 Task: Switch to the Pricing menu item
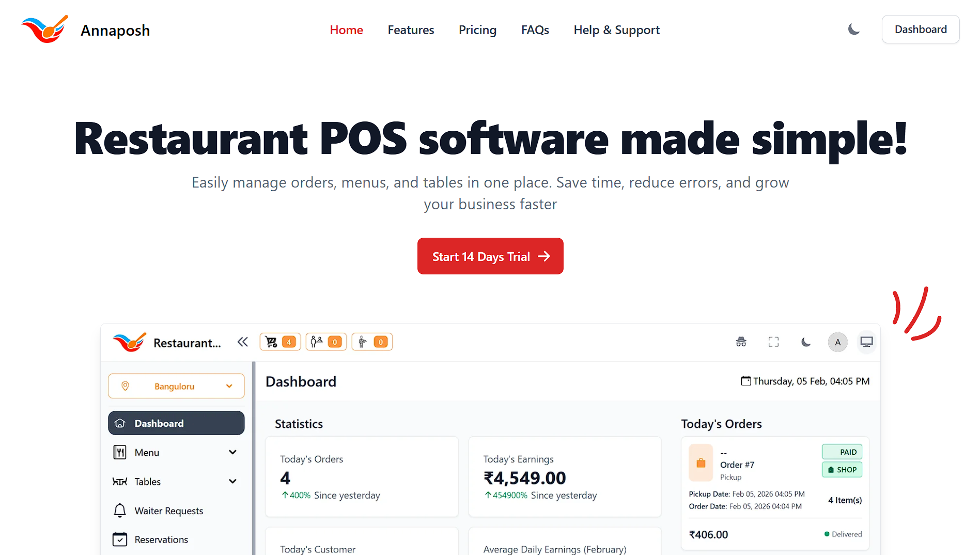click(477, 30)
